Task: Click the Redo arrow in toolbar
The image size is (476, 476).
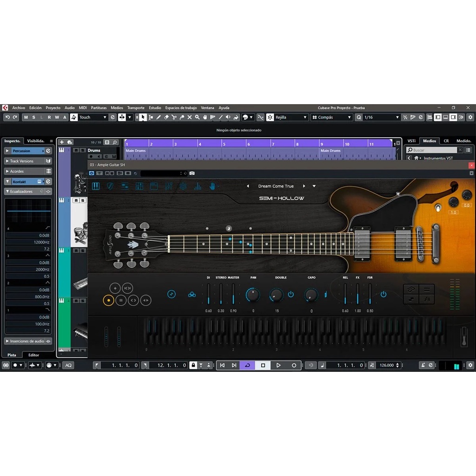Action: [15, 117]
